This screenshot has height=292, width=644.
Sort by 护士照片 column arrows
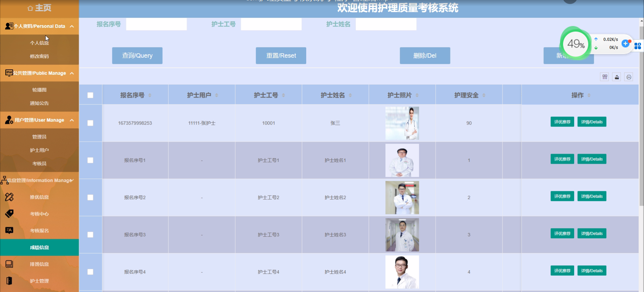tap(417, 95)
